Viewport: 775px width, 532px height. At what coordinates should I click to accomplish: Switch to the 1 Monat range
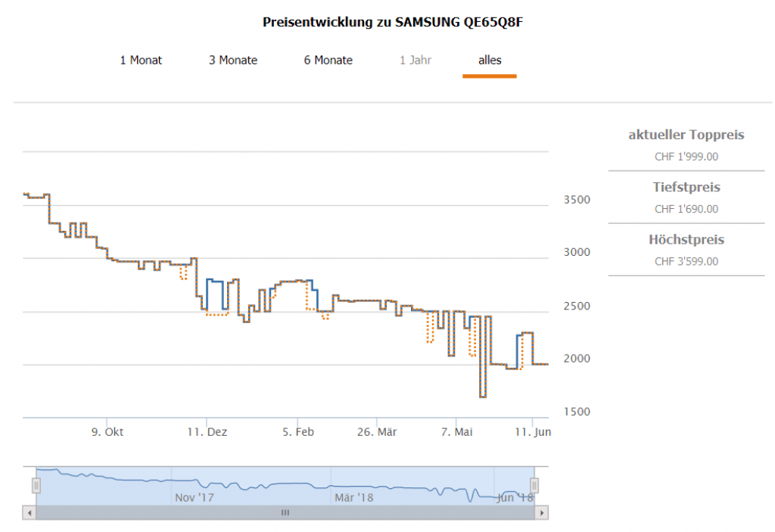point(141,61)
